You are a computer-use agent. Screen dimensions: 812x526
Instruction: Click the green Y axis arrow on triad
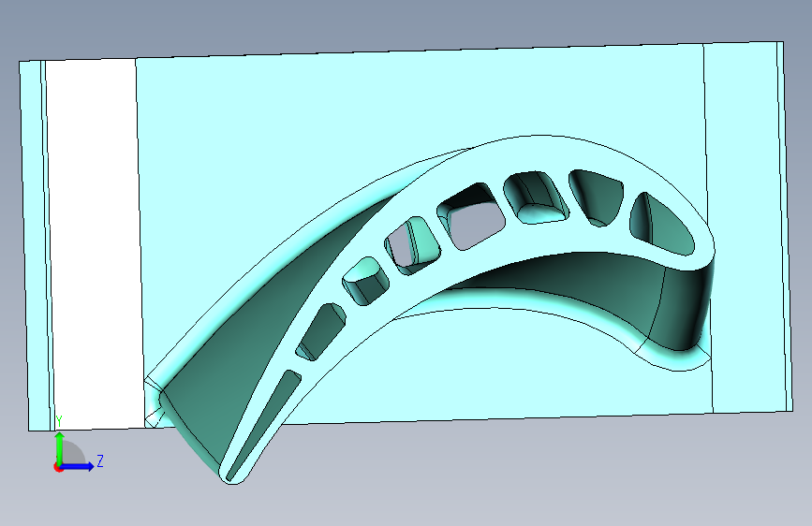pyautogui.click(x=60, y=447)
